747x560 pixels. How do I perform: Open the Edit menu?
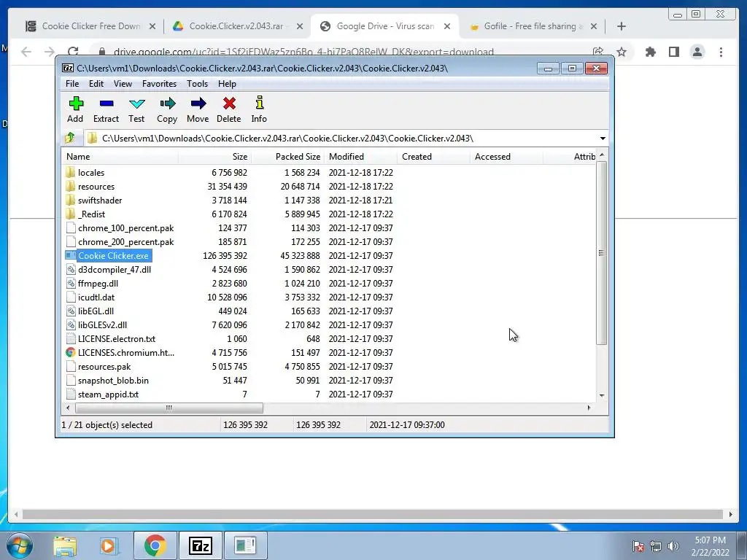point(96,84)
